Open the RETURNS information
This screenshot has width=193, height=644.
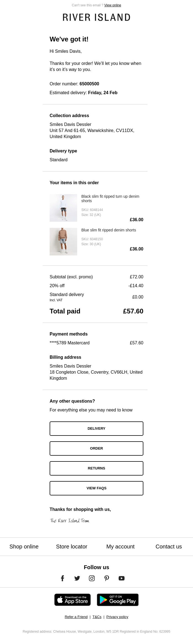point(96,468)
